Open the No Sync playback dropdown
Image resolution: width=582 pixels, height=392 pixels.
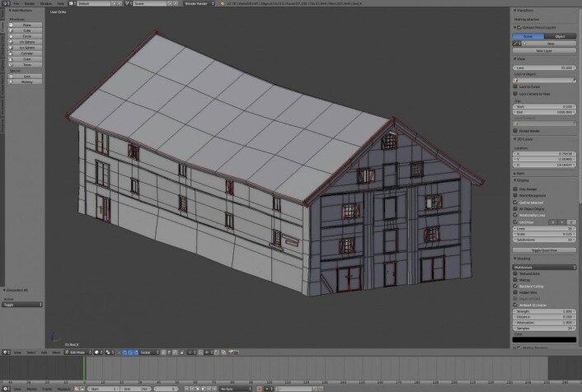click(x=235, y=389)
